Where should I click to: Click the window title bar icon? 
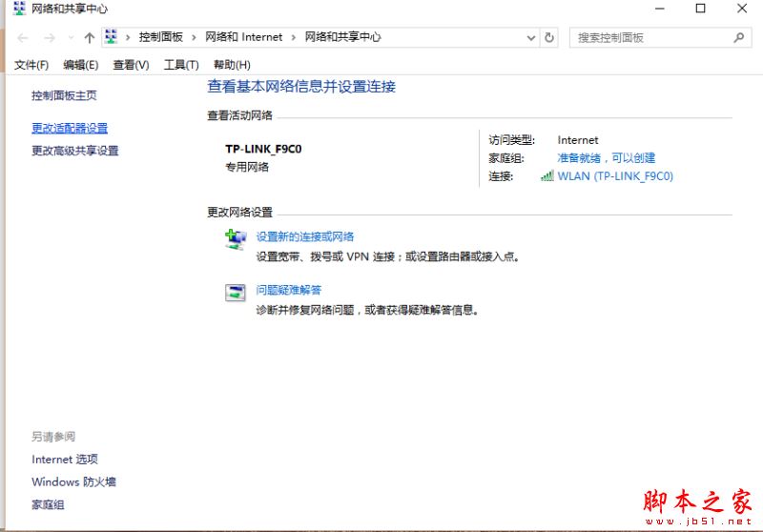[x=19, y=9]
